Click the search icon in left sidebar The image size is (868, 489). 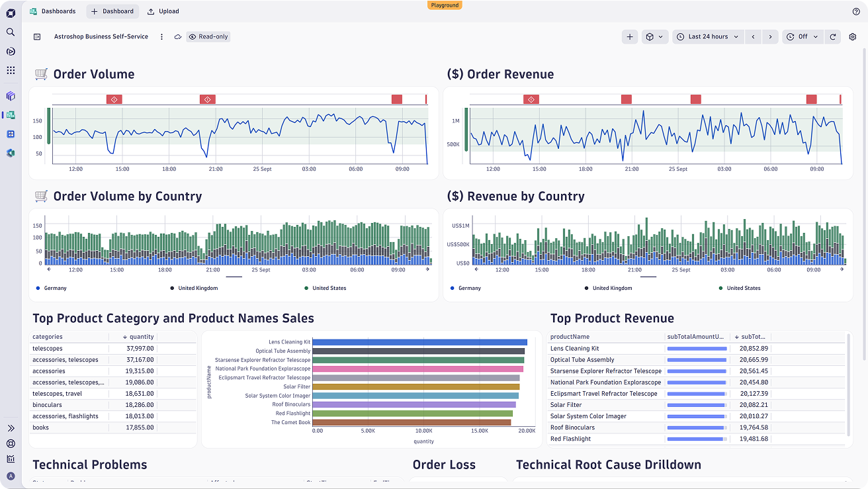[11, 32]
